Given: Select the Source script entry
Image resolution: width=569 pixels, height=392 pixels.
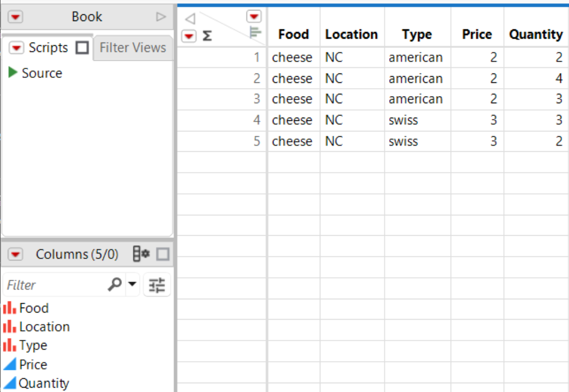Looking at the screenshot, I should click(x=43, y=73).
